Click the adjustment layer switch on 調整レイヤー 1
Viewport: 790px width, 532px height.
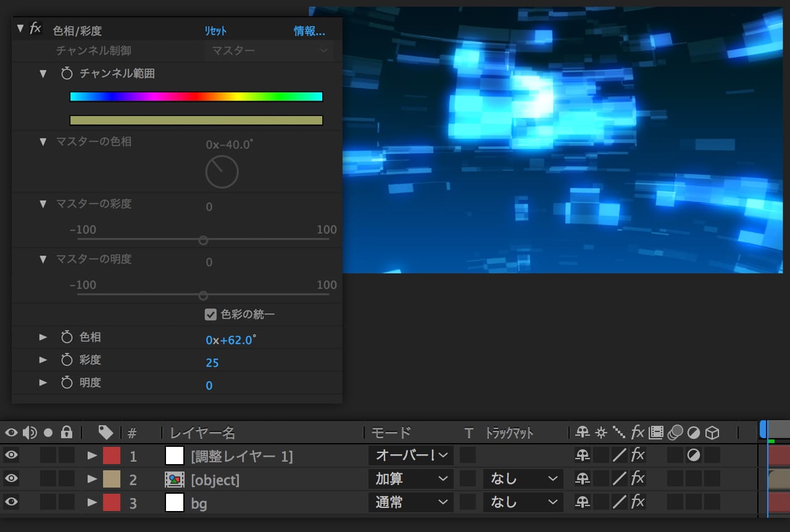pos(693,456)
